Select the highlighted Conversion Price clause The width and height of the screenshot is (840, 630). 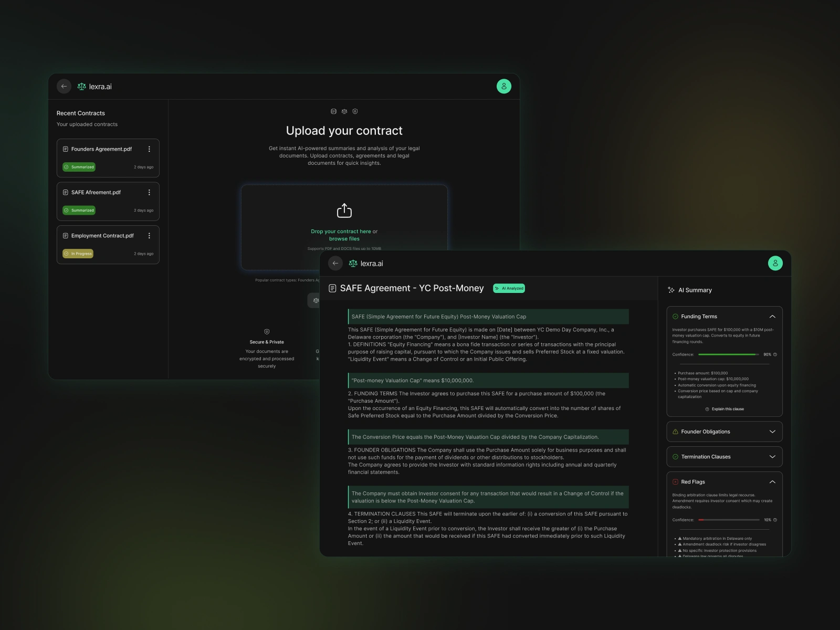[x=488, y=437]
